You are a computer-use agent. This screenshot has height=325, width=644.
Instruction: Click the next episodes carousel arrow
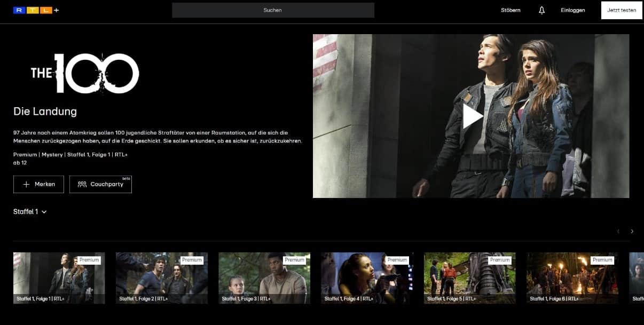pos(632,231)
